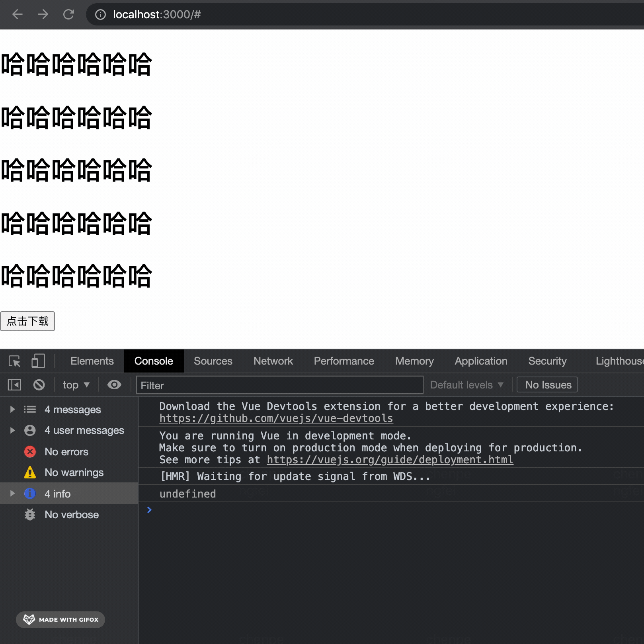Go forward with the browser forward arrow
The width and height of the screenshot is (644, 644).
coord(43,15)
